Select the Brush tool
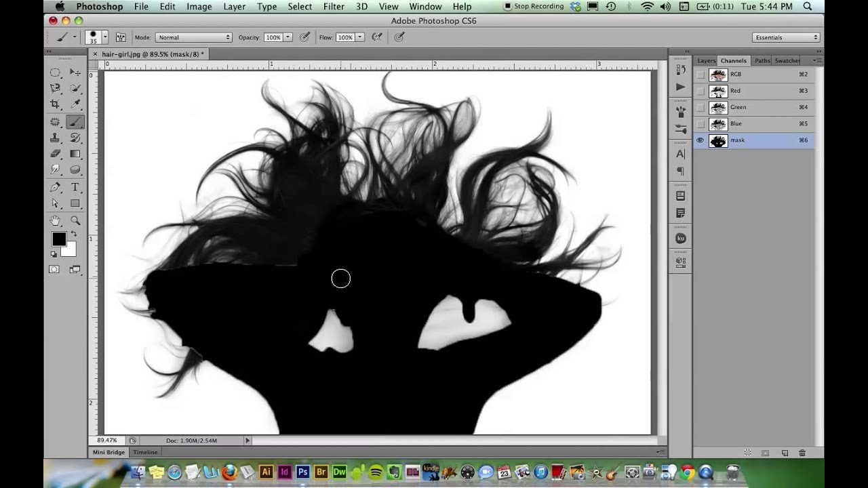This screenshot has height=488, width=868. [76, 122]
